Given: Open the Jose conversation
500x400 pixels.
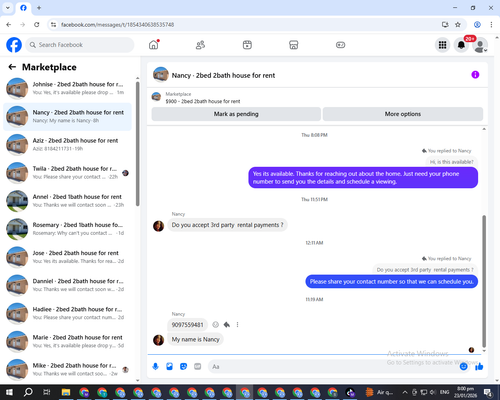Looking at the screenshot, I should 67,257.
